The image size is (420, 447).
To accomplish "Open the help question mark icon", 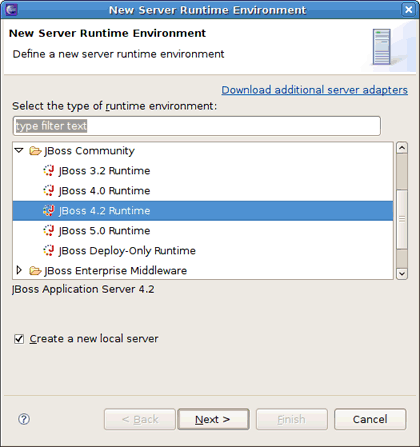I will click(24, 419).
